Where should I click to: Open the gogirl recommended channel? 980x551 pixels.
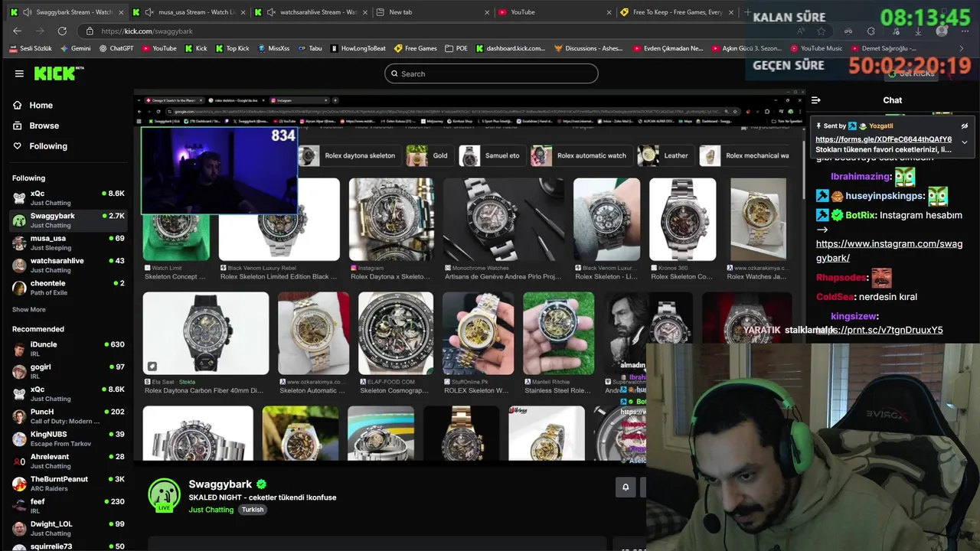pyautogui.click(x=67, y=371)
